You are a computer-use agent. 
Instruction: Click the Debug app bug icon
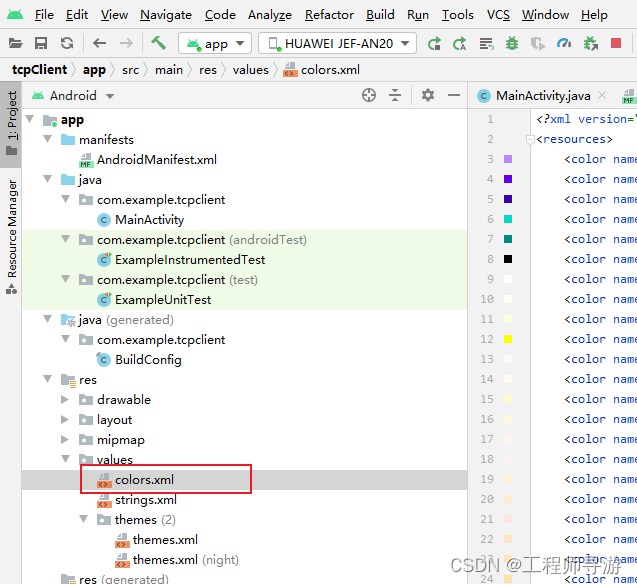512,43
